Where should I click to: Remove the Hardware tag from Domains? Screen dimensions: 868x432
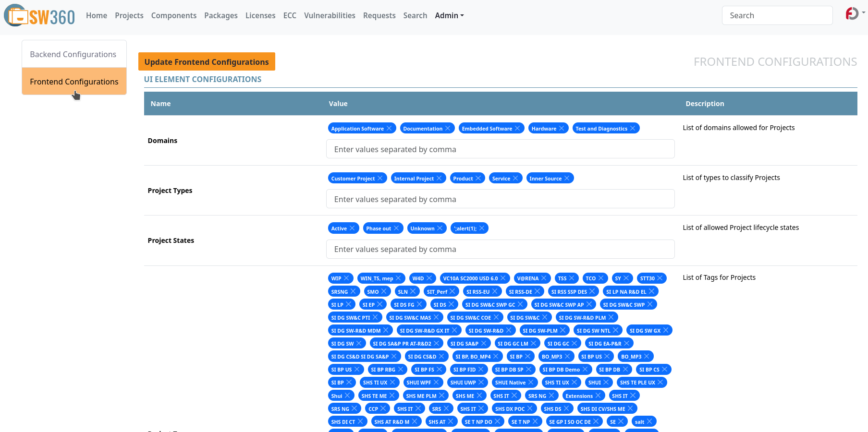(562, 128)
